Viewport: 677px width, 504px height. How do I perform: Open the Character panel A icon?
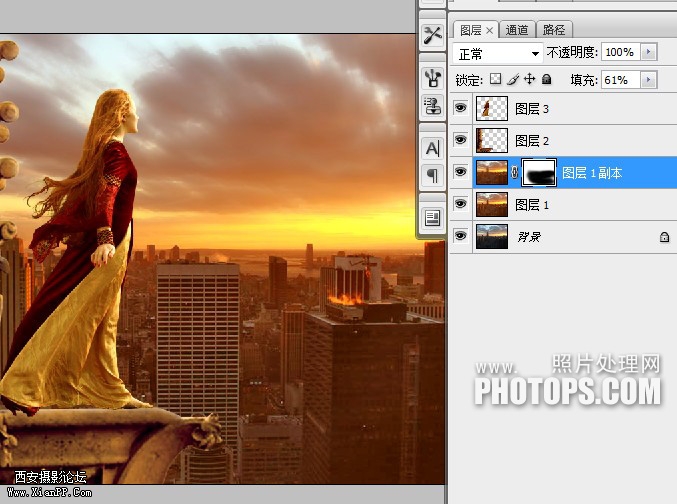click(x=432, y=149)
